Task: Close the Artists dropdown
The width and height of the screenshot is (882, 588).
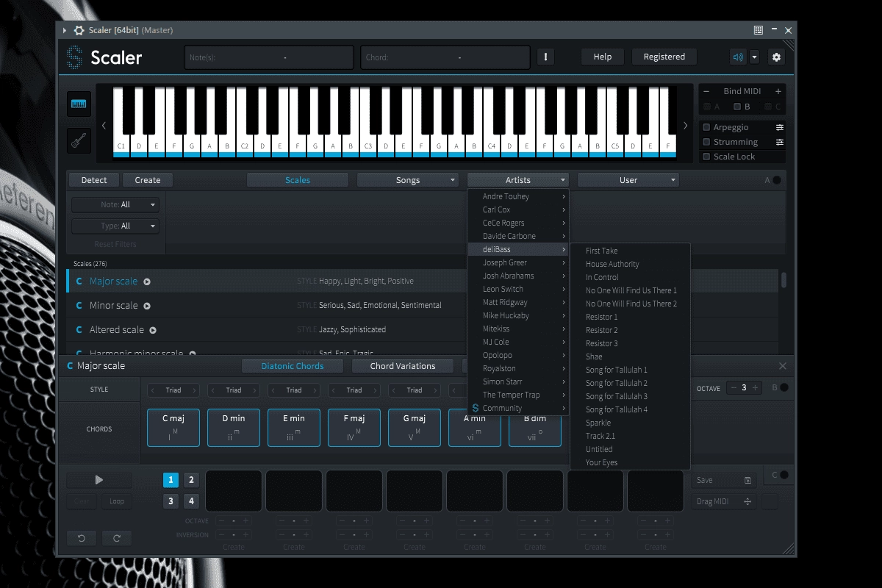Action: [518, 180]
